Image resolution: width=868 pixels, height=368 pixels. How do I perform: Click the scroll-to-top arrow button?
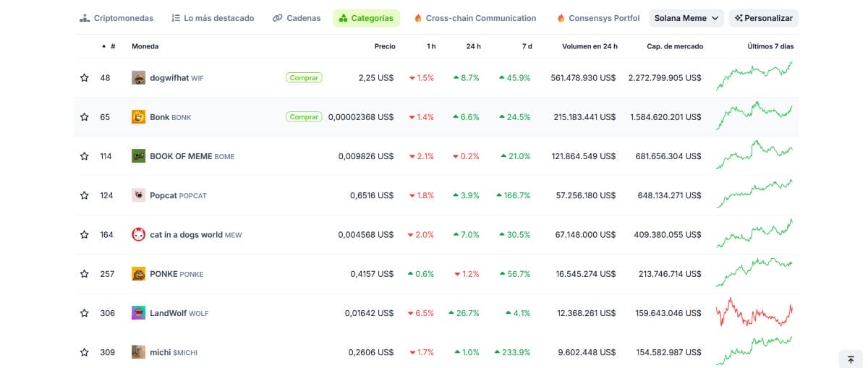click(851, 359)
